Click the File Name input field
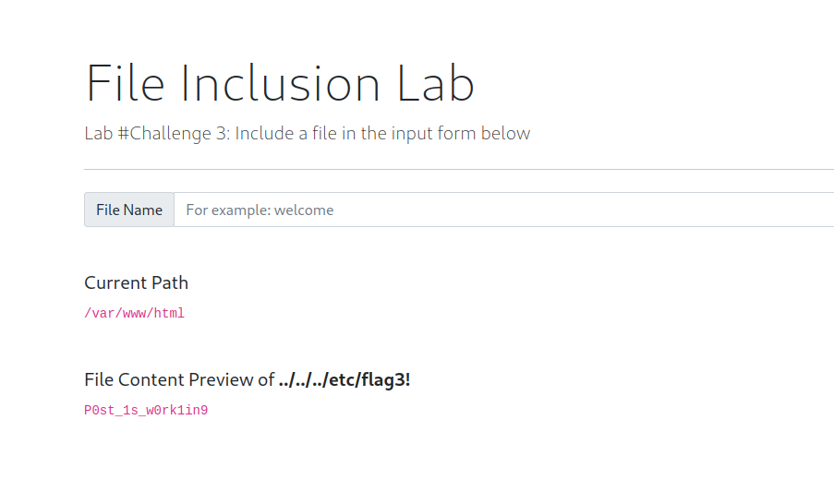Image resolution: width=834 pixels, height=504 pixels. 503,210
